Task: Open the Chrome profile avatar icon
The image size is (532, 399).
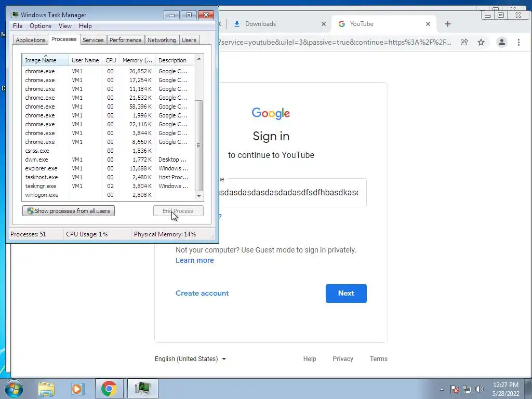Action: click(502, 42)
